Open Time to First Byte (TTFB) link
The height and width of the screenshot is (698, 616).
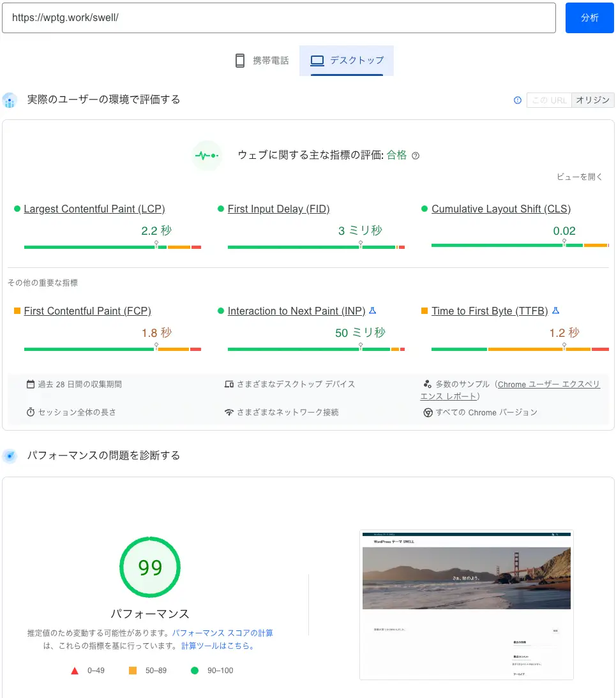pos(490,311)
